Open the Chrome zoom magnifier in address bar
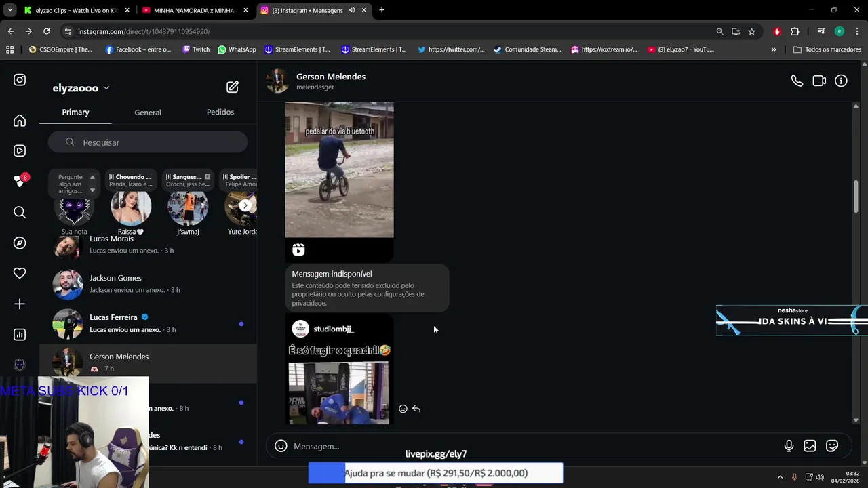Screen dimensions: 868x488 [719, 31]
